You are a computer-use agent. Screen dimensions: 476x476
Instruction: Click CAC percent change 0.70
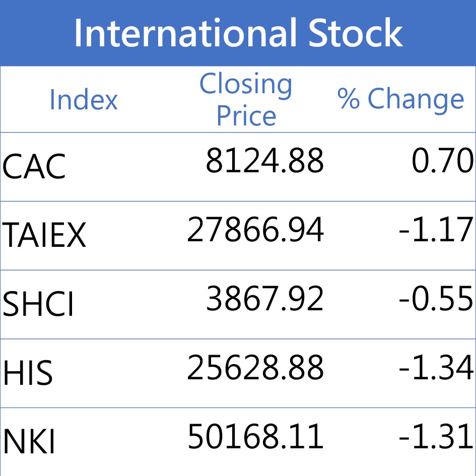442,162
